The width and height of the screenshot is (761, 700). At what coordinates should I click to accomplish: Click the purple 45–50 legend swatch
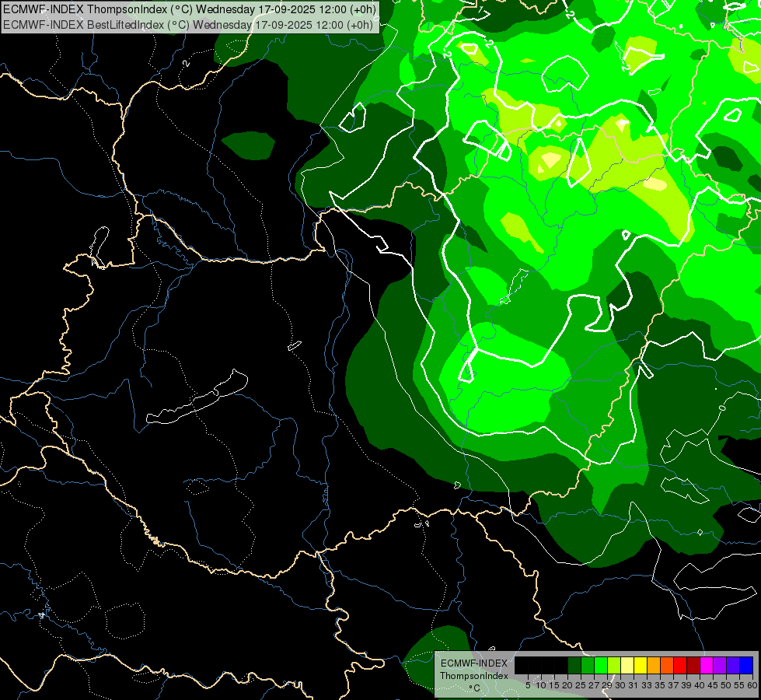pos(720,665)
